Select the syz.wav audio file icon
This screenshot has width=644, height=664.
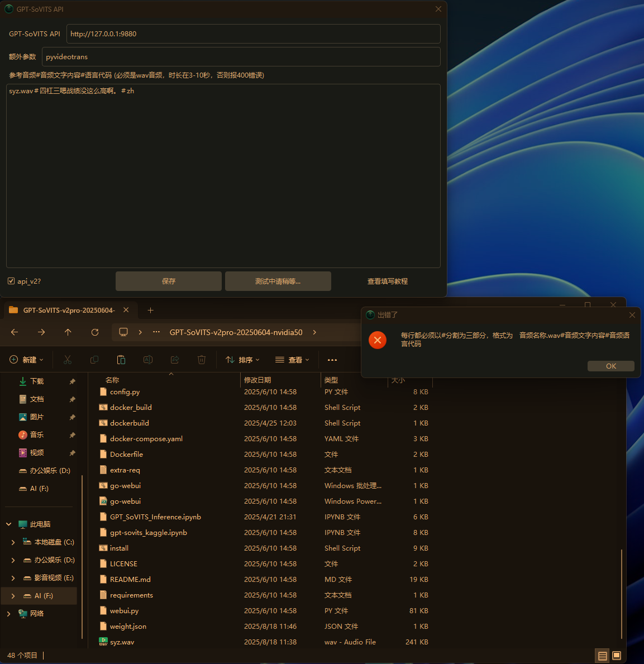(103, 642)
